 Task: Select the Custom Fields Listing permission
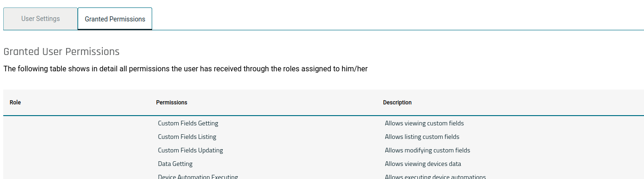tap(187, 137)
